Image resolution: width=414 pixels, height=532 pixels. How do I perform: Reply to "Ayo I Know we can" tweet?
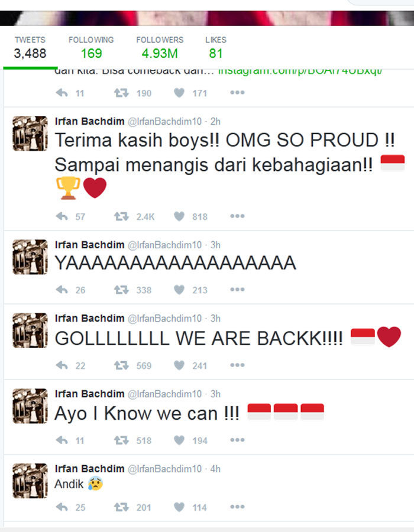(x=62, y=440)
